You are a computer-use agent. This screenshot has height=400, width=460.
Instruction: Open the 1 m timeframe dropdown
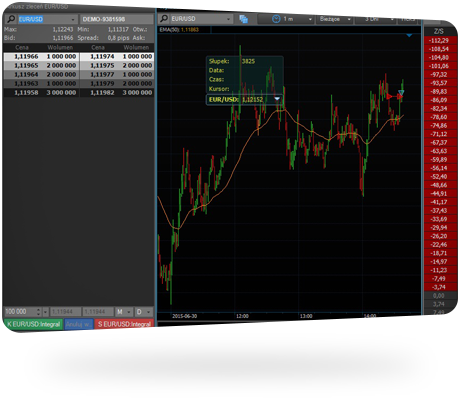tap(310, 19)
